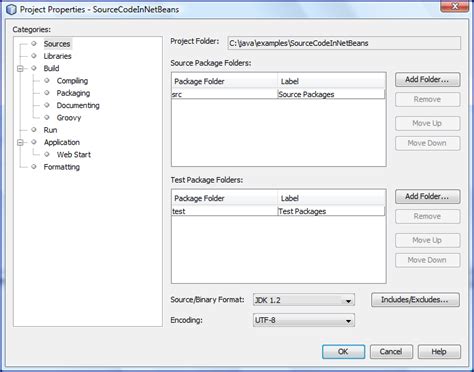This screenshot has height=372, width=474.
Task: Click the bullet icon beside Libraries
Action: pos(34,56)
